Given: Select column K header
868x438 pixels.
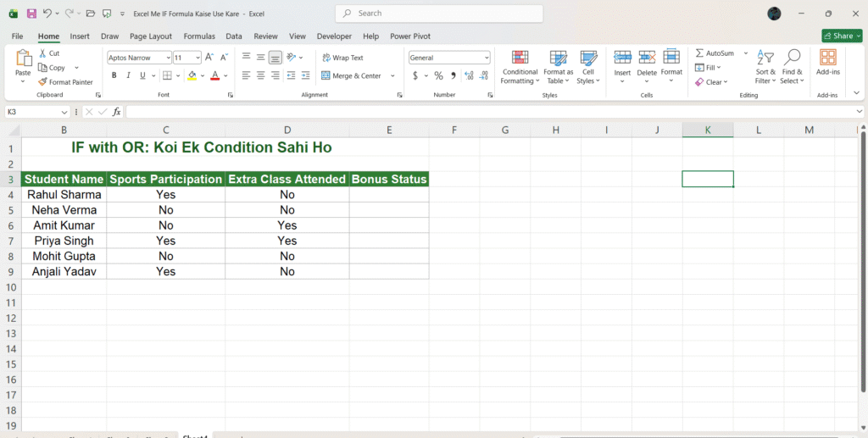Looking at the screenshot, I should (708, 130).
